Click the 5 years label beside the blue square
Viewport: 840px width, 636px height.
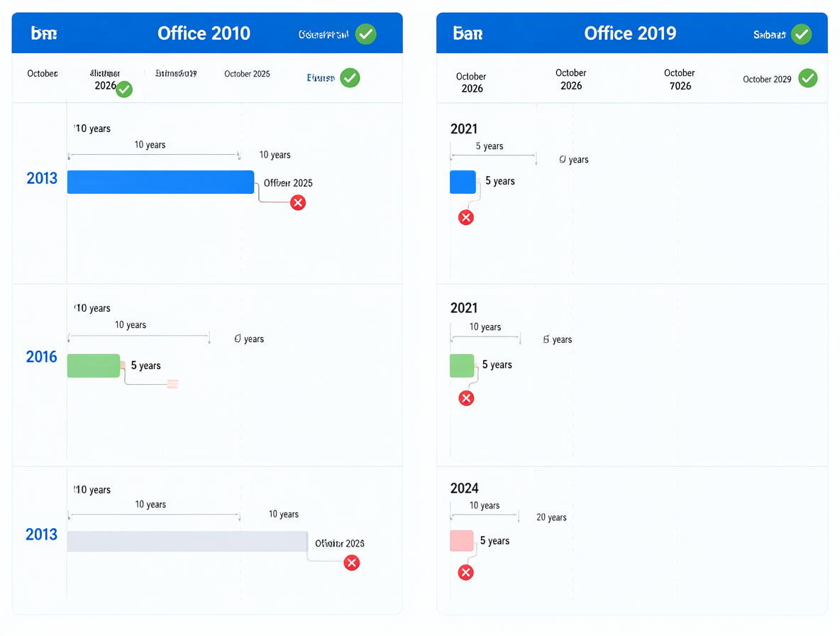[500, 181]
